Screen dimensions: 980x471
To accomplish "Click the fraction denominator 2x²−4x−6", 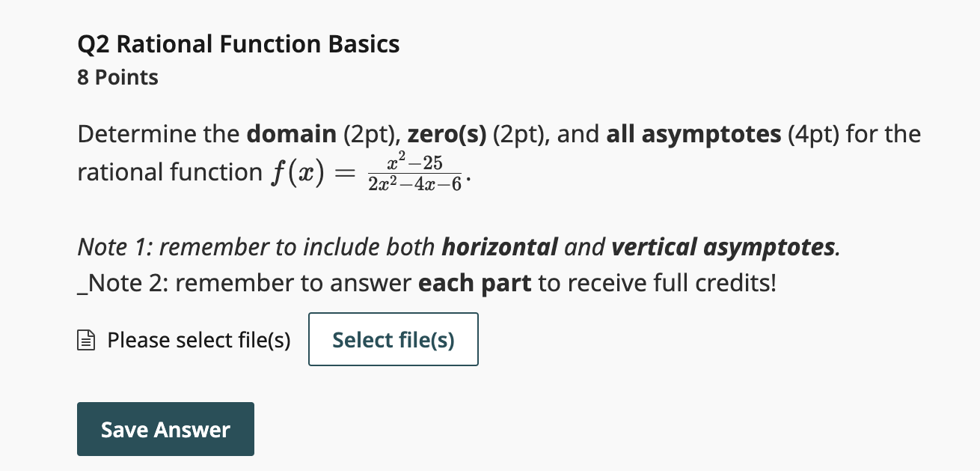I will coord(414,182).
